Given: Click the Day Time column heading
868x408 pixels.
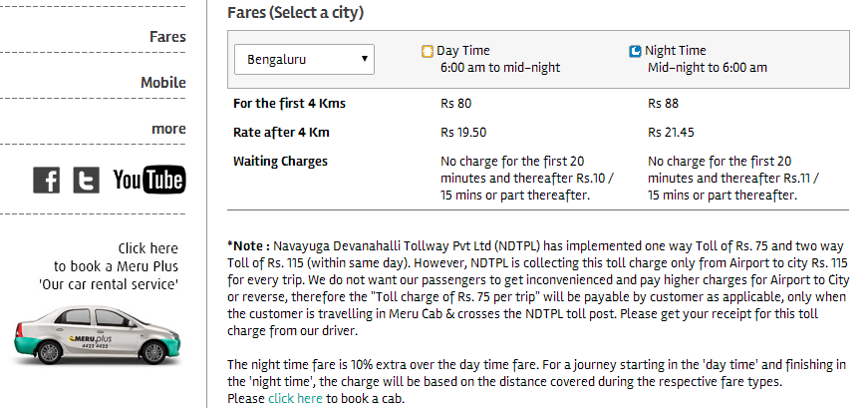Looking at the screenshot, I should (463, 51).
